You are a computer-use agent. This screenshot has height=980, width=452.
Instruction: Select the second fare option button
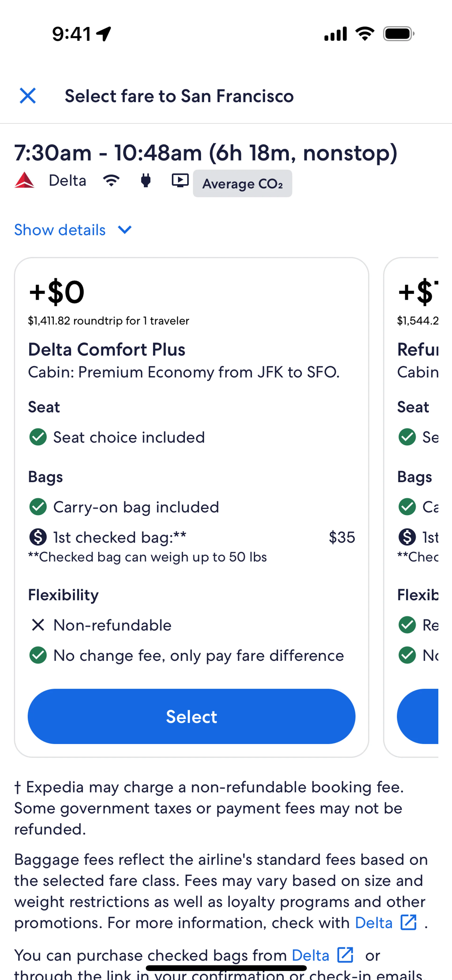click(x=419, y=716)
